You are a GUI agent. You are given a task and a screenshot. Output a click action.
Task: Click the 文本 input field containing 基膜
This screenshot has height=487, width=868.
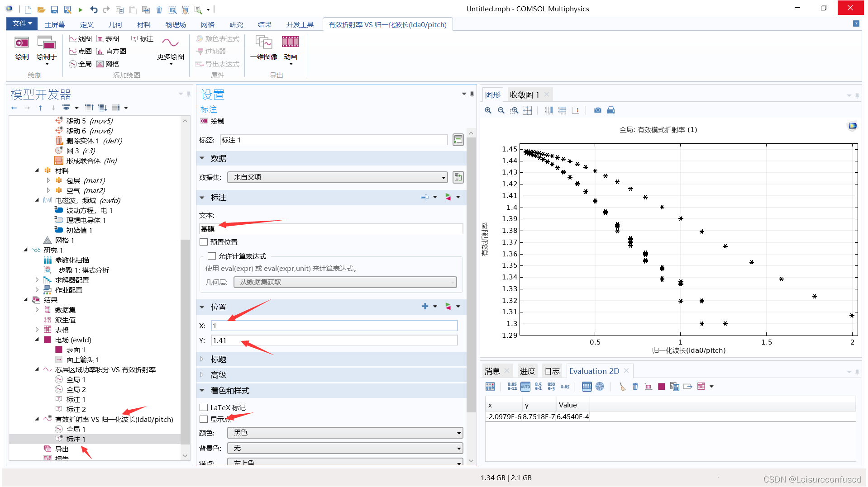coord(331,229)
